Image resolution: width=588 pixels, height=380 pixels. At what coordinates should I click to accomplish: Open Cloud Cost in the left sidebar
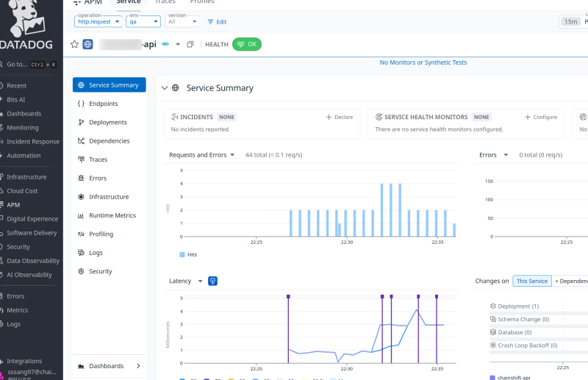tap(21, 191)
